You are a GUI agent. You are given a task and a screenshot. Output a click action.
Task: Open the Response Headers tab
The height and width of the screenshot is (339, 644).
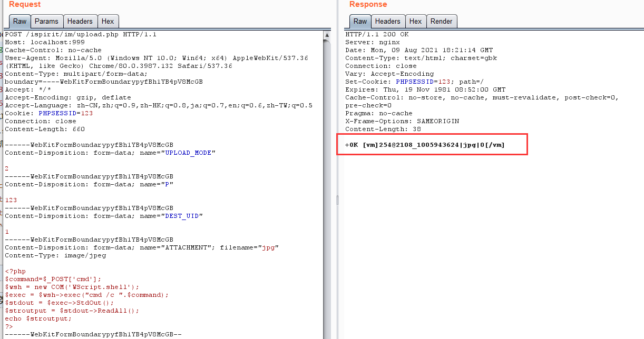(x=388, y=22)
